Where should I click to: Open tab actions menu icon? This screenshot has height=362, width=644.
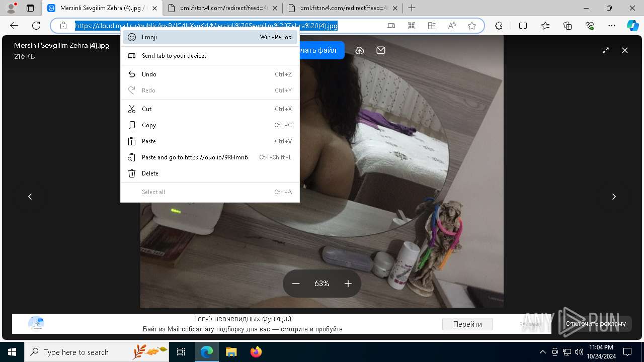point(30,8)
